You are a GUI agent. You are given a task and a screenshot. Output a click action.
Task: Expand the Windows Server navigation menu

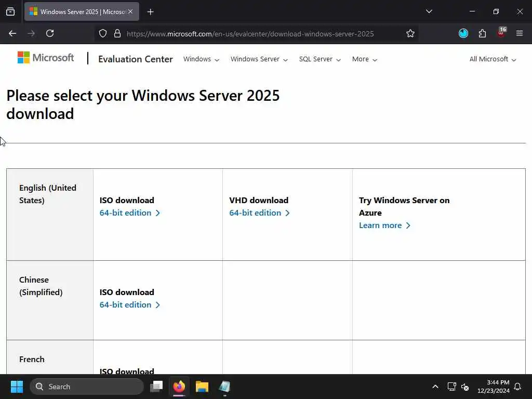coord(259,59)
